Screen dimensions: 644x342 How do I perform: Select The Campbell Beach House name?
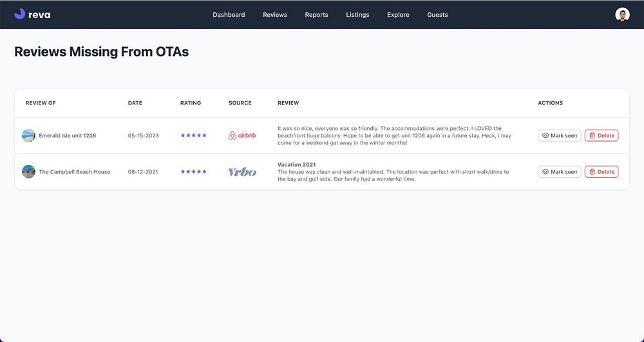tap(74, 171)
